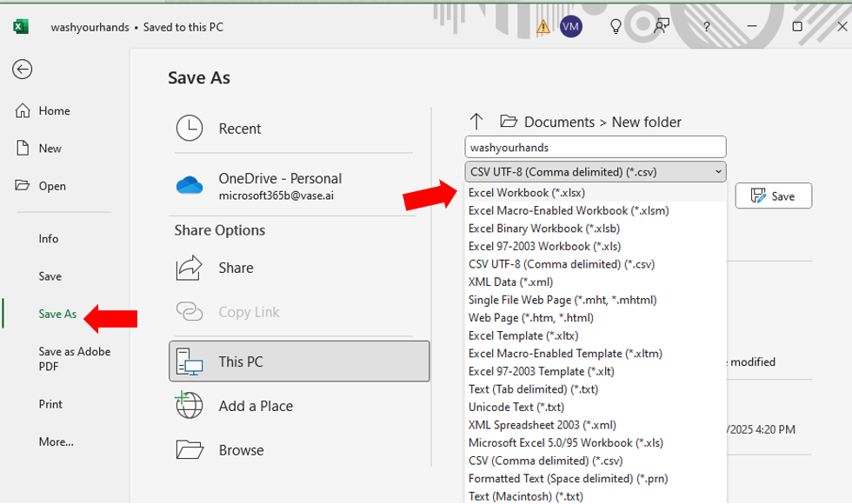Screen dimensions: 852x504
Task: Choose XML Spreadsheet 2003 (*.xml)
Action: (596, 425)
